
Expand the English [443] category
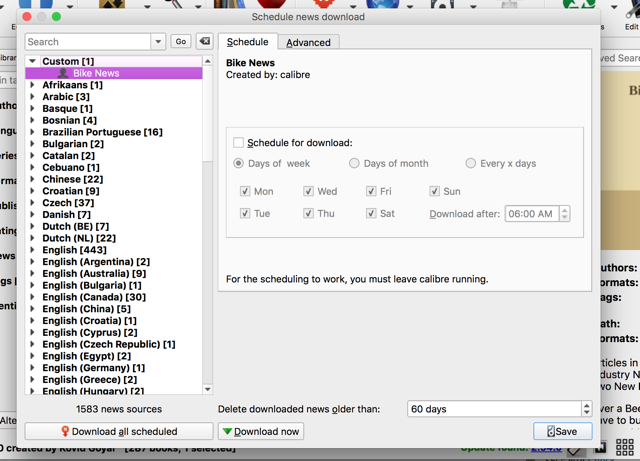(x=32, y=250)
